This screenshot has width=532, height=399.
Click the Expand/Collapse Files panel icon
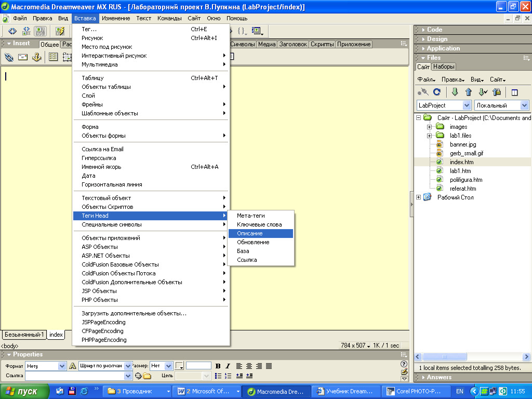514,92
